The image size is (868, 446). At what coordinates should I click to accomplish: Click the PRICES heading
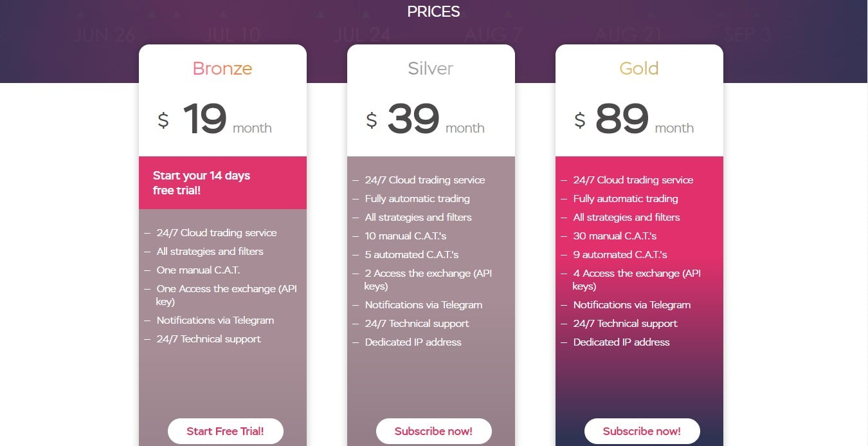pos(433,12)
